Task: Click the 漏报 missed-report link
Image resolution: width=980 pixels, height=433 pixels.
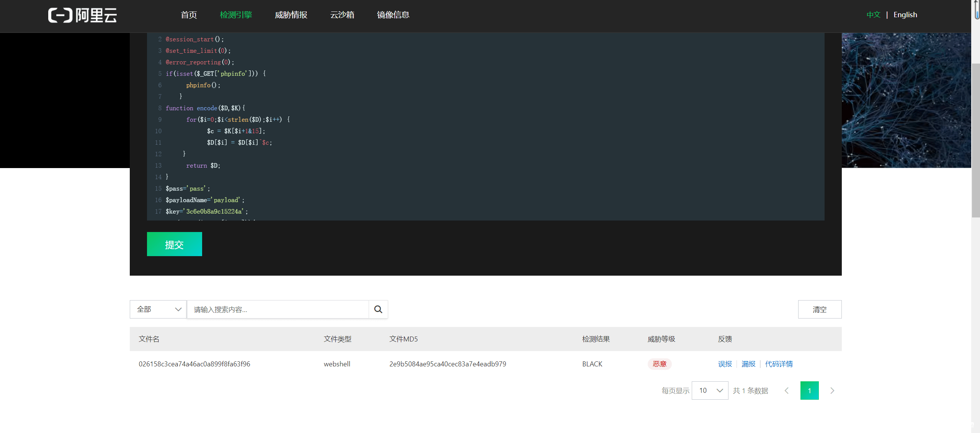Action: 748,364
